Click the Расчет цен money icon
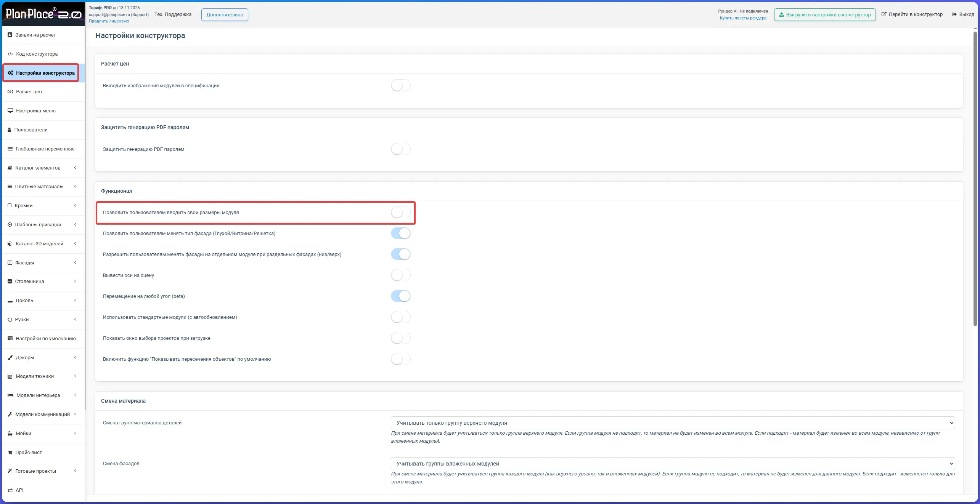 point(10,91)
